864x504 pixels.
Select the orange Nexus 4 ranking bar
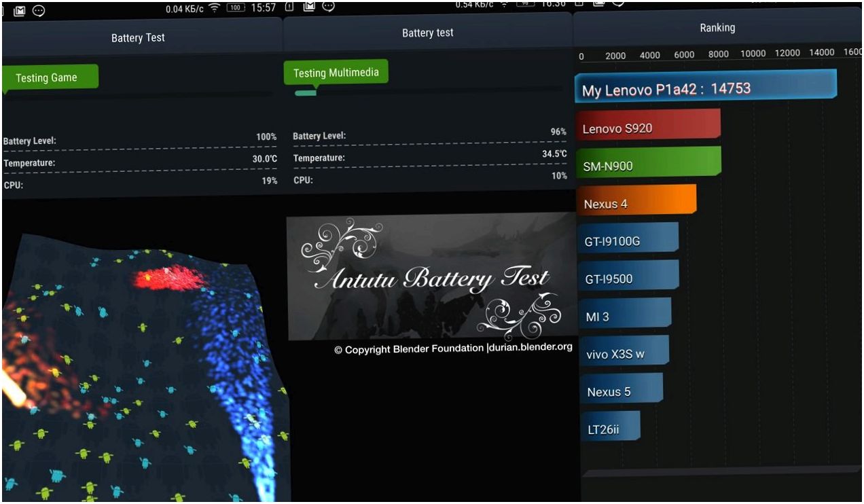click(636, 201)
